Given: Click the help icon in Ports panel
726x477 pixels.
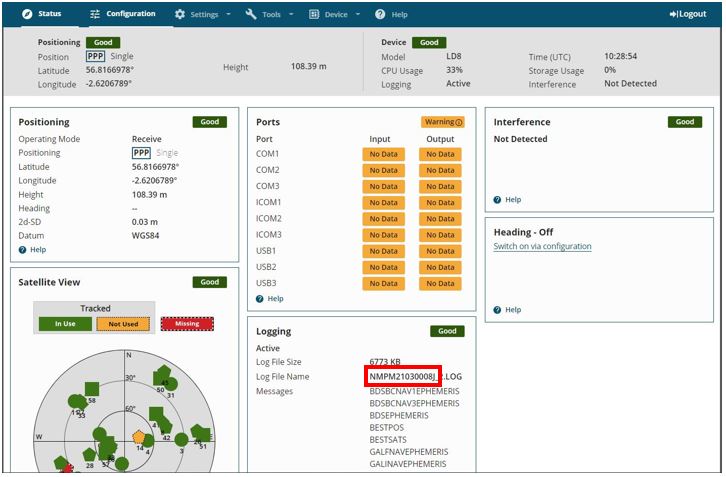Looking at the screenshot, I should coord(260,299).
